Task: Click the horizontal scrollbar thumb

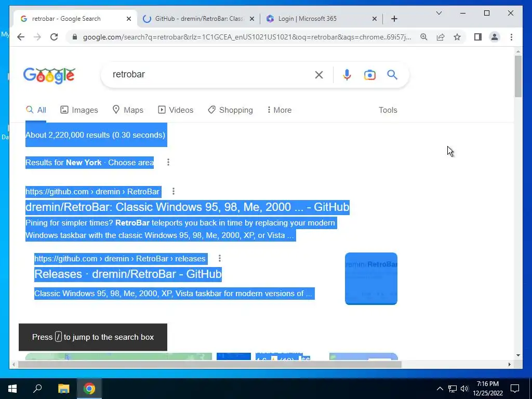Action: tap(209, 364)
